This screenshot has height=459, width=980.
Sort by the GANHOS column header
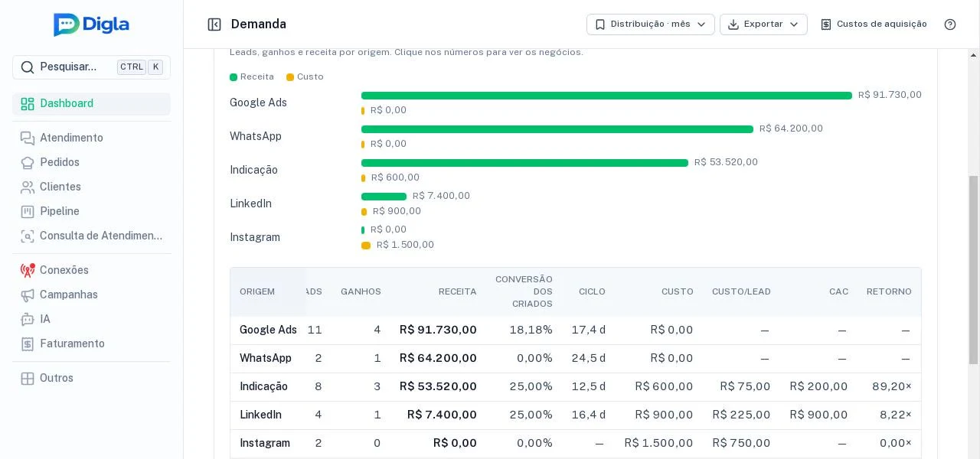[361, 291]
